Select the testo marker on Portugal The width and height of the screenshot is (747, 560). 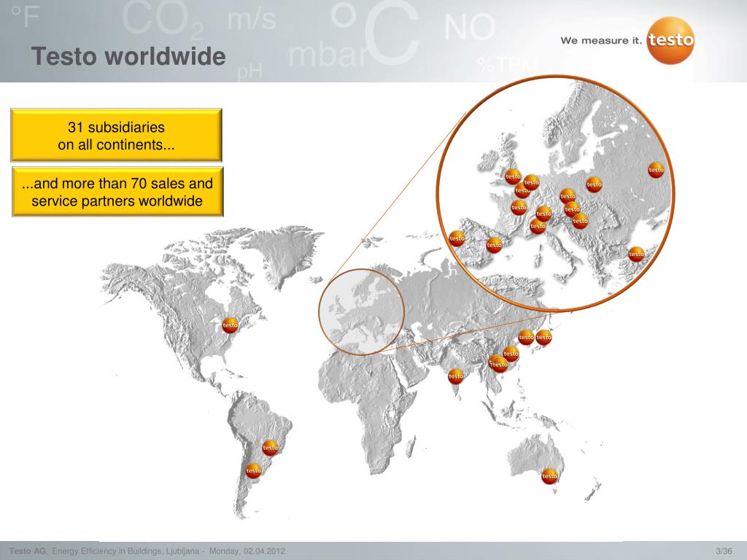point(457,238)
